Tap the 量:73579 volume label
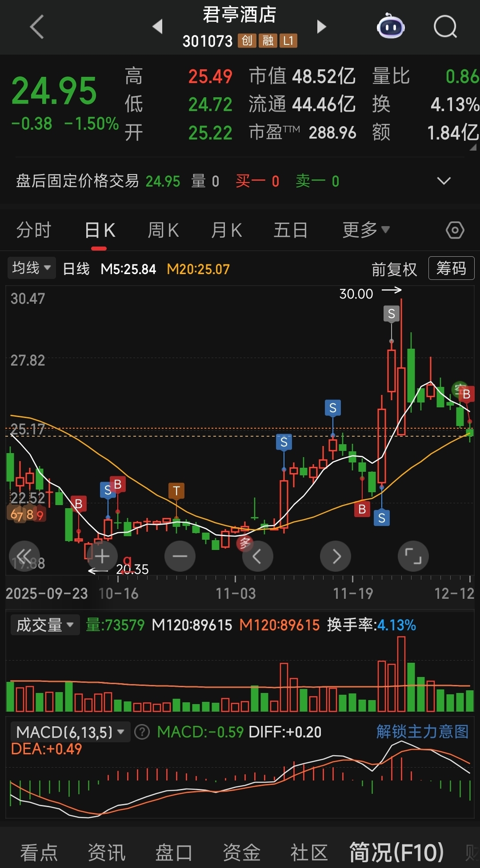The height and width of the screenshot is (868, 480). pos(115,625)
